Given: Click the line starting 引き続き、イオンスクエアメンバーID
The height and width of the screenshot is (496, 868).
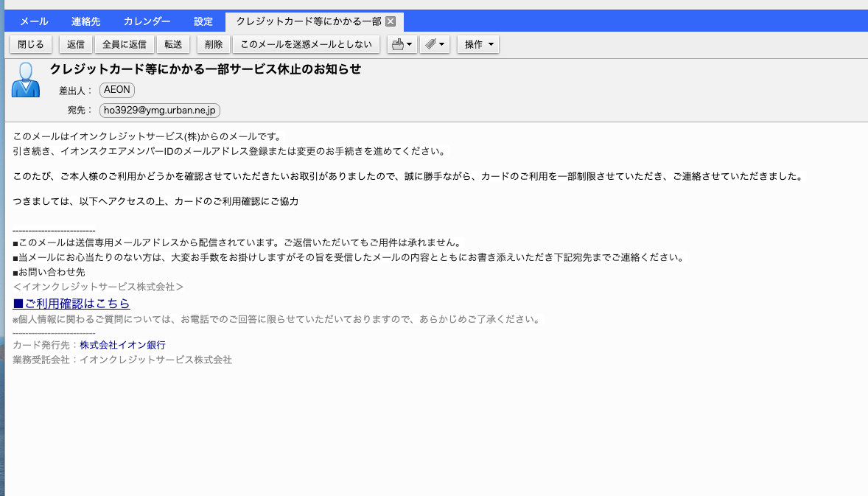Looking at the screenshot, I should pyautogui.click(x=231, y=151).
